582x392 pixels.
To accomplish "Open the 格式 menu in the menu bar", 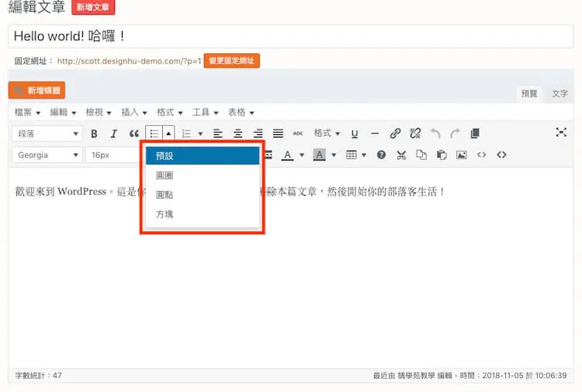I will 170,112.
